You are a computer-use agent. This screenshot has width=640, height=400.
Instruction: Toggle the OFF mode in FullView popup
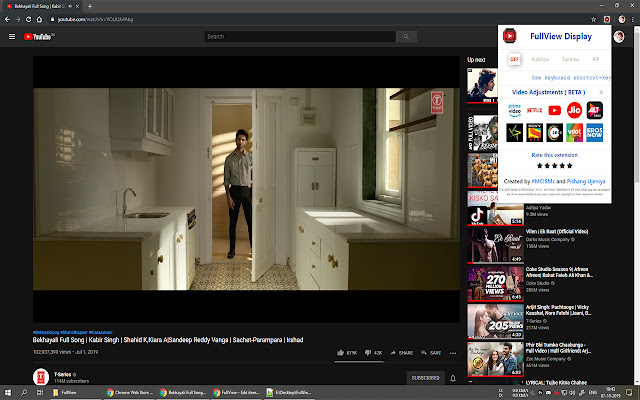click(514, 59)
